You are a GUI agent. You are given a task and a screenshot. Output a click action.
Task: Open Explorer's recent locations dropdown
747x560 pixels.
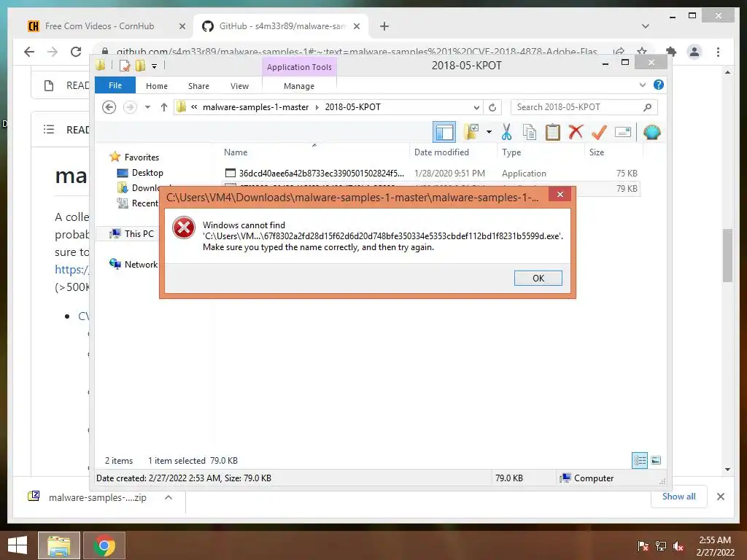point(147,107)
